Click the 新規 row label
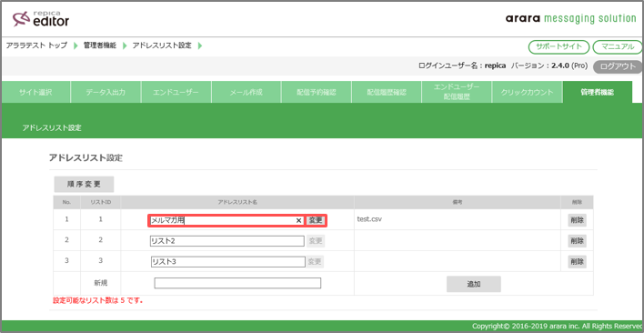This screenshot has width=644, height=333. point(101,282)
